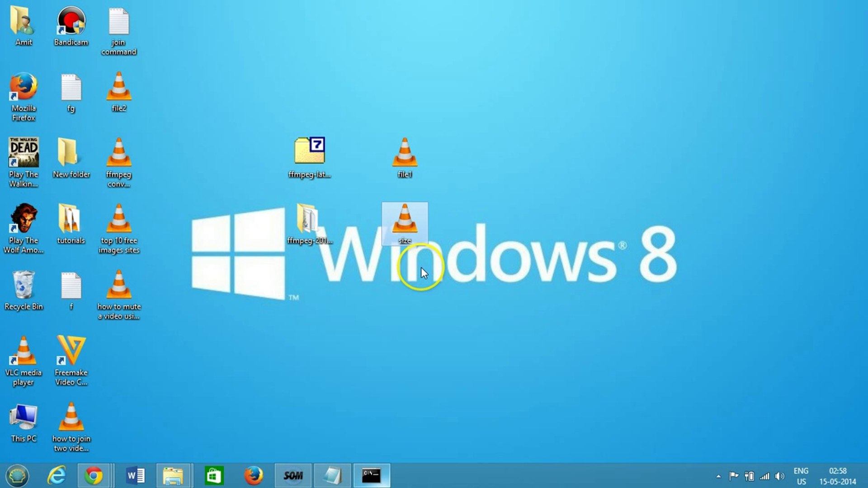Select the file1 video on desktop

[x=405, y=153]
